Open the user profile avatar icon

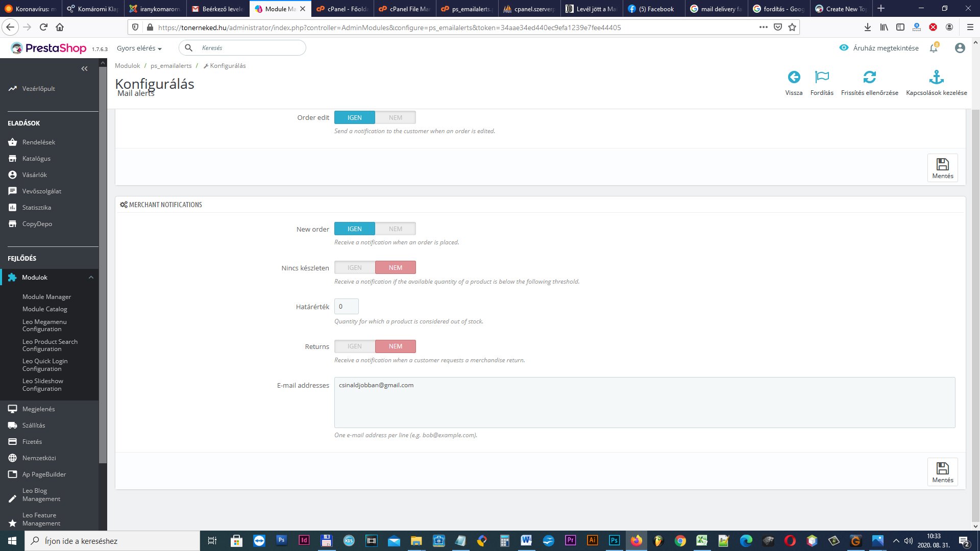pyautogui.click(x=960, y=48)
